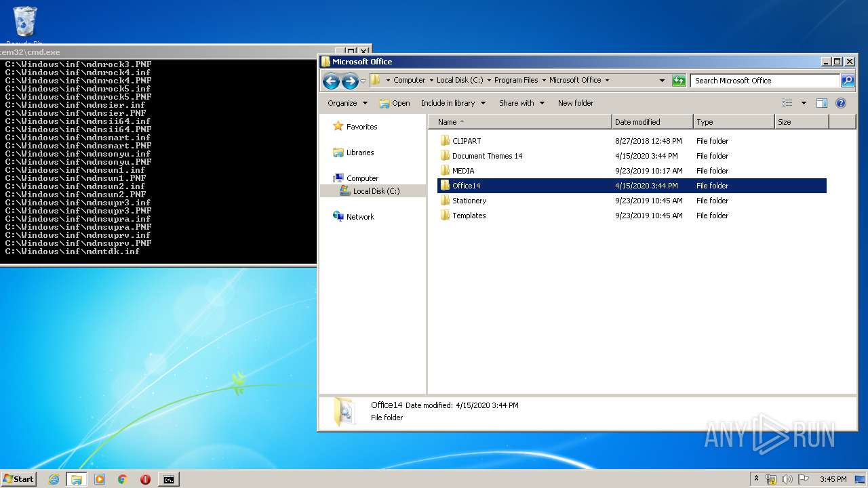Click the network status tray icon
The height and width of the screenshot is (488, 868).
771,479
